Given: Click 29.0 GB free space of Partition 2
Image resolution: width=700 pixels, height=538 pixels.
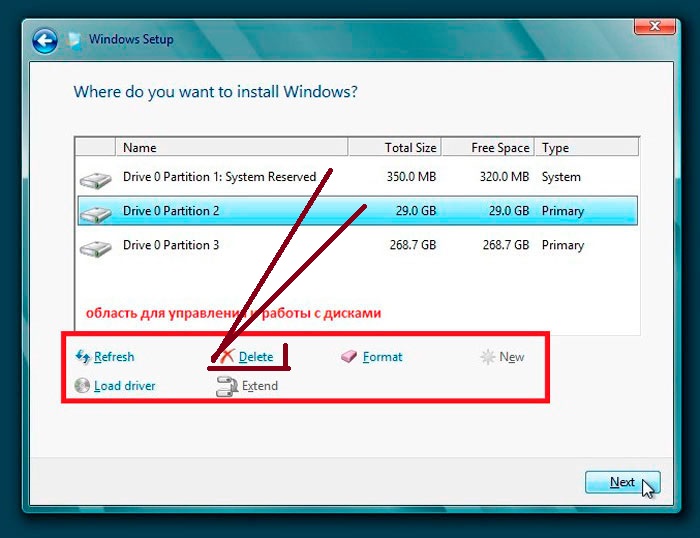Looking at the screenshot, I should point(509,211).
